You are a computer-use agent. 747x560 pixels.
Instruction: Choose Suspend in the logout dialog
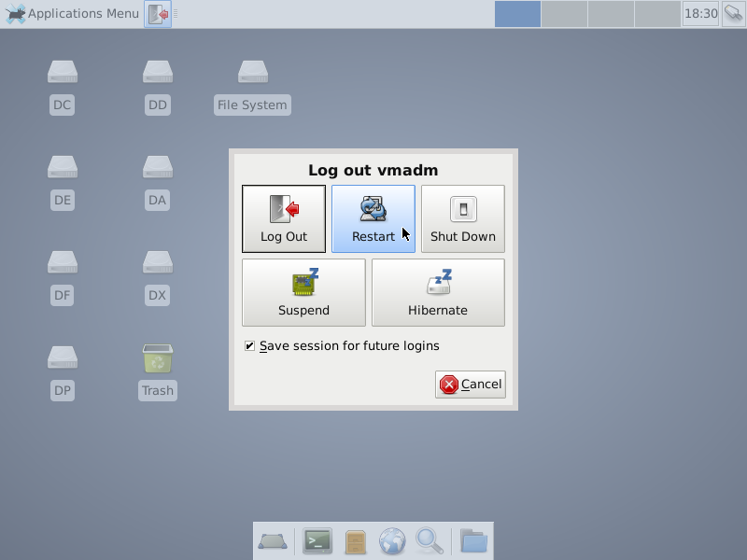click(303, 292)
